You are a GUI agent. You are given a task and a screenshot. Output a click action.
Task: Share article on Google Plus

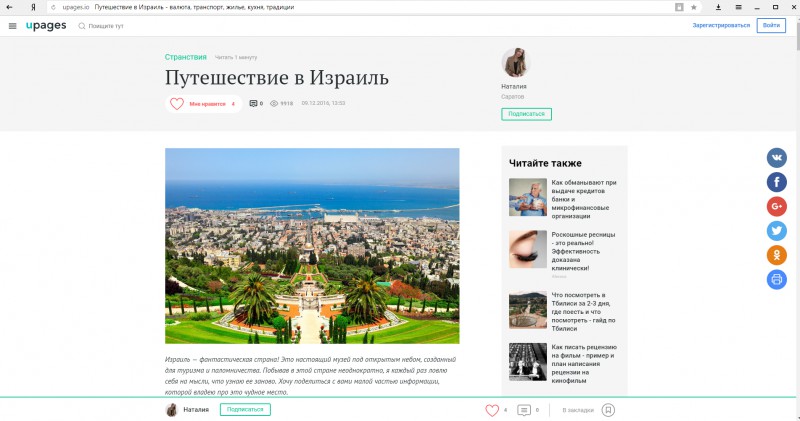click(x=777, y=206)
